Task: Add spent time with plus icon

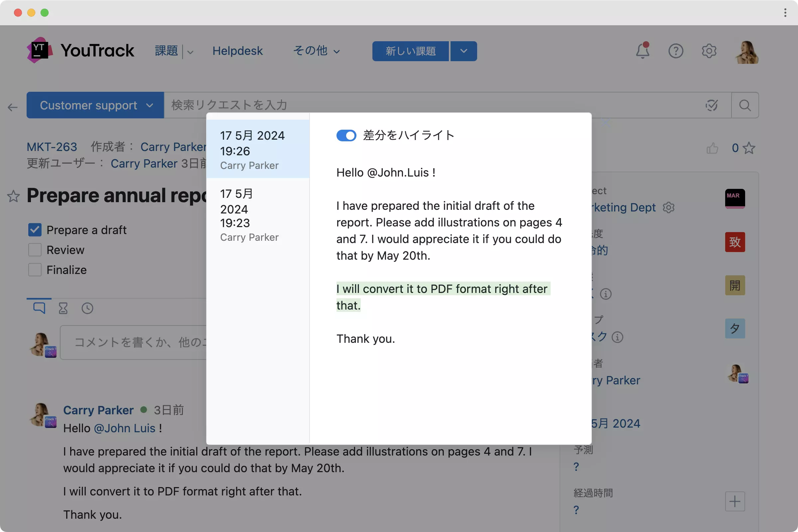Action: 734,501
